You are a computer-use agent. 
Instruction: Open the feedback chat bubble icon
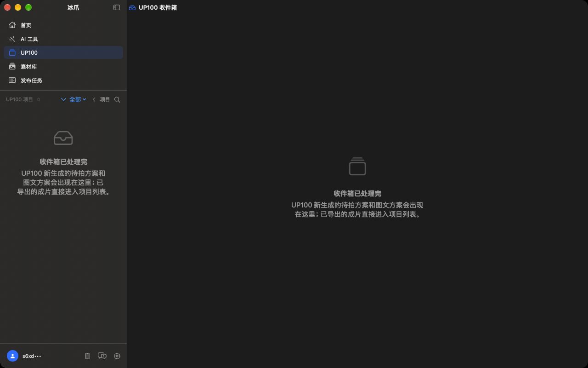pyautogui.click(x=102, y=356)
